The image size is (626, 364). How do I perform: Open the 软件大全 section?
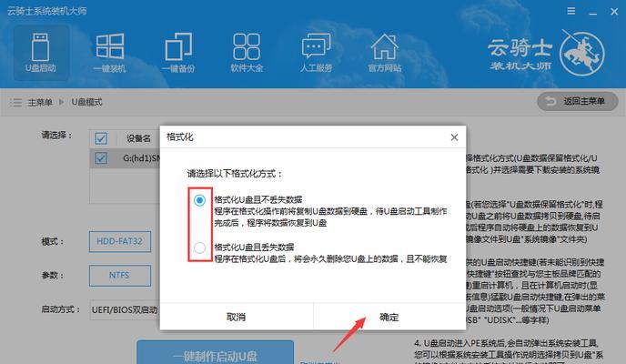point(247,53)
